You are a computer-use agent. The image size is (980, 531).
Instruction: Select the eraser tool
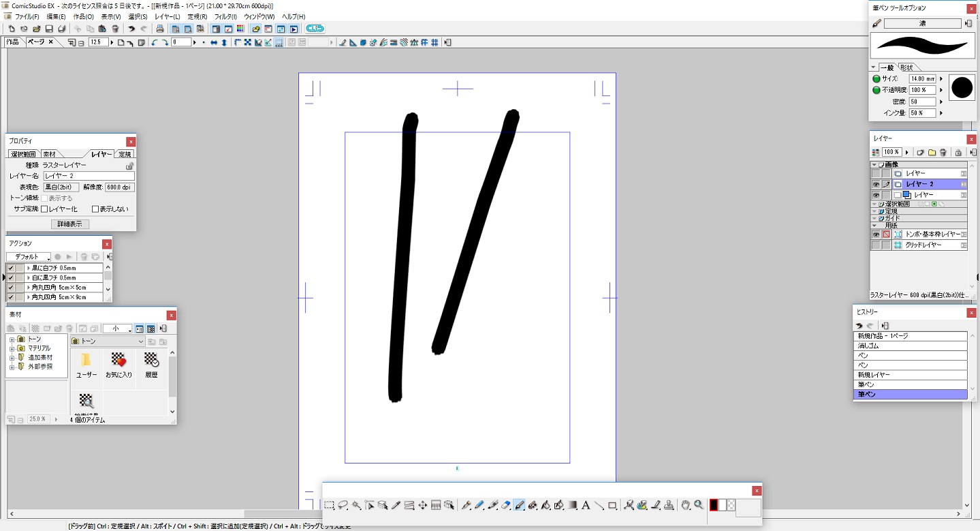[506, 505]
